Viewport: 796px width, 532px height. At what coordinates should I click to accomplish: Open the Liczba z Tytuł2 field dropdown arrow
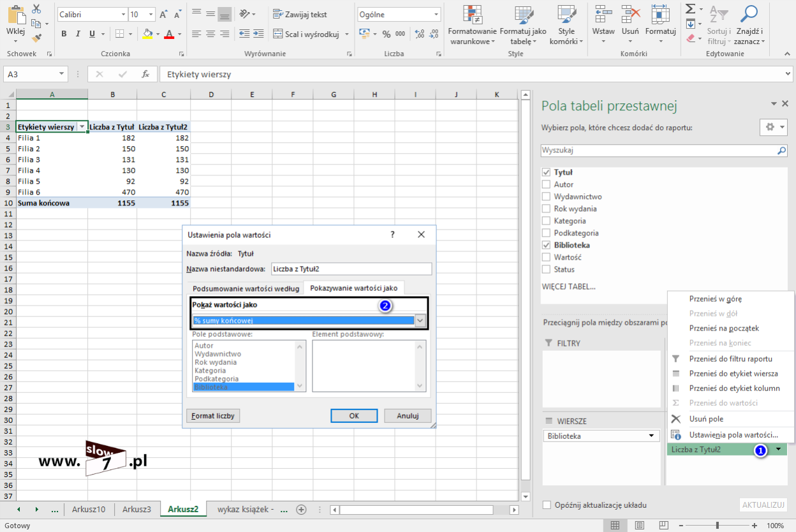779,450
